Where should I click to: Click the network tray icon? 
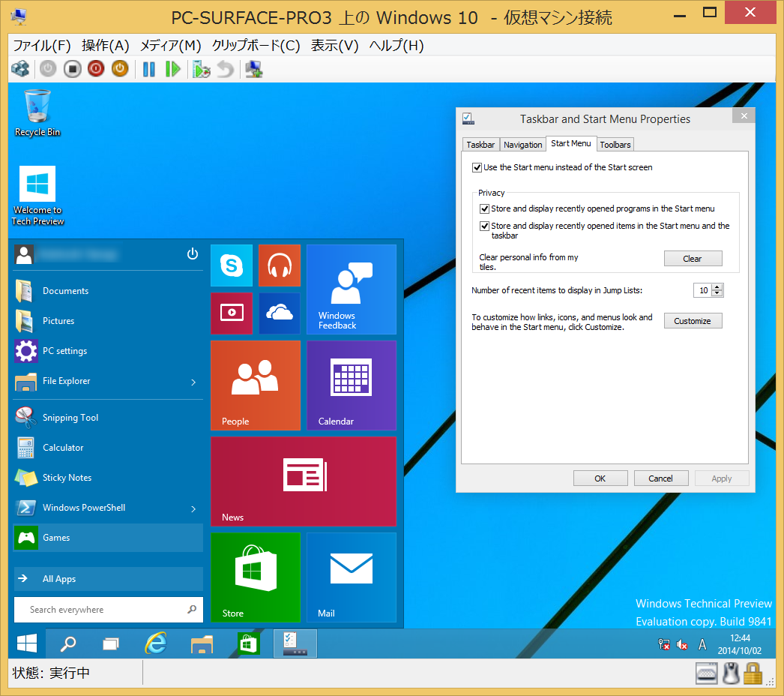coord(664,644)
